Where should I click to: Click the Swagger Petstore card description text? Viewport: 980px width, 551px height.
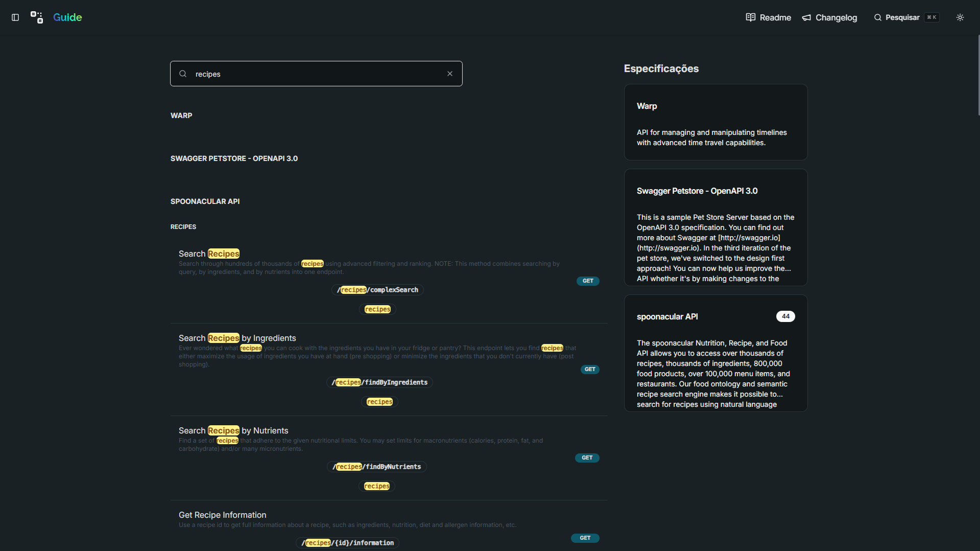pyautogui.click(x=715, y=248)
